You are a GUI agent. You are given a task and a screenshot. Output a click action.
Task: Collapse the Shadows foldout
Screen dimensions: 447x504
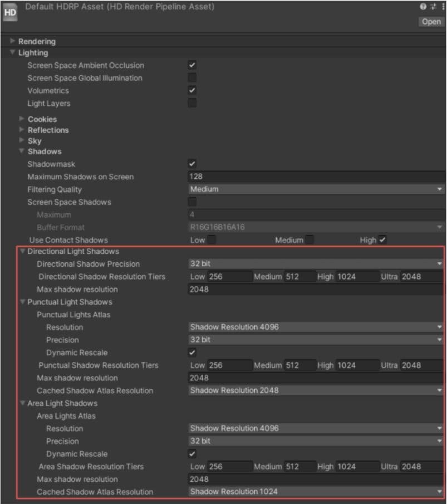(22, 151)
